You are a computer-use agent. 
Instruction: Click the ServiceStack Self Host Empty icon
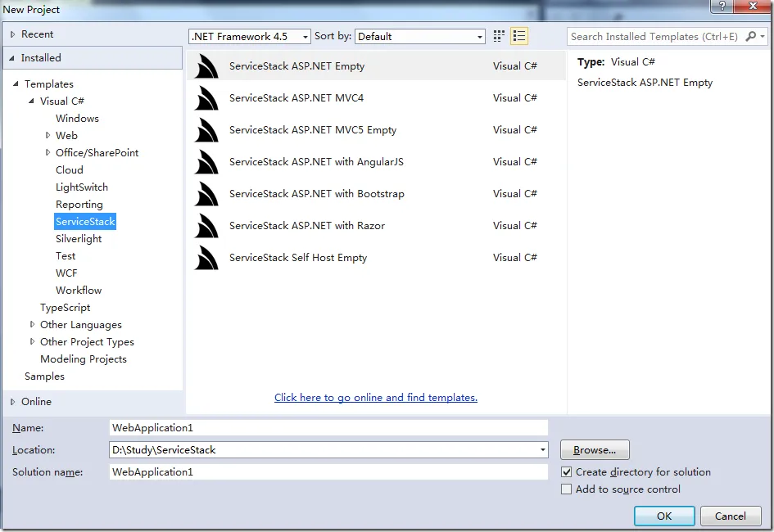(206, 258)
